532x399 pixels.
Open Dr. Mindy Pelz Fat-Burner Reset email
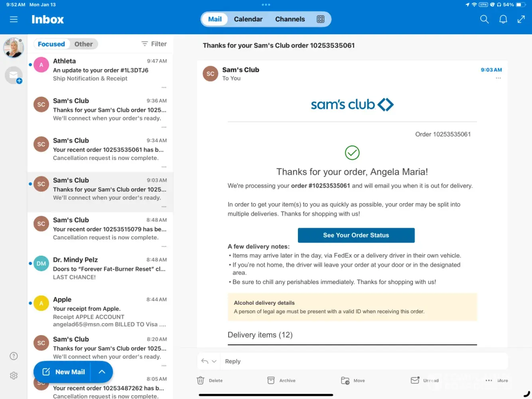coord(100,271)
